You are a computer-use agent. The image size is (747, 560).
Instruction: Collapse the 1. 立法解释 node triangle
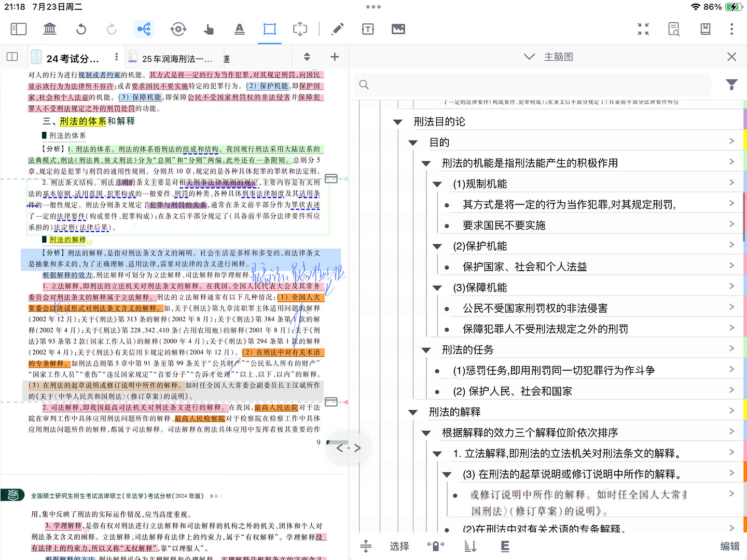pyautogui.click(x=437, y=454)
